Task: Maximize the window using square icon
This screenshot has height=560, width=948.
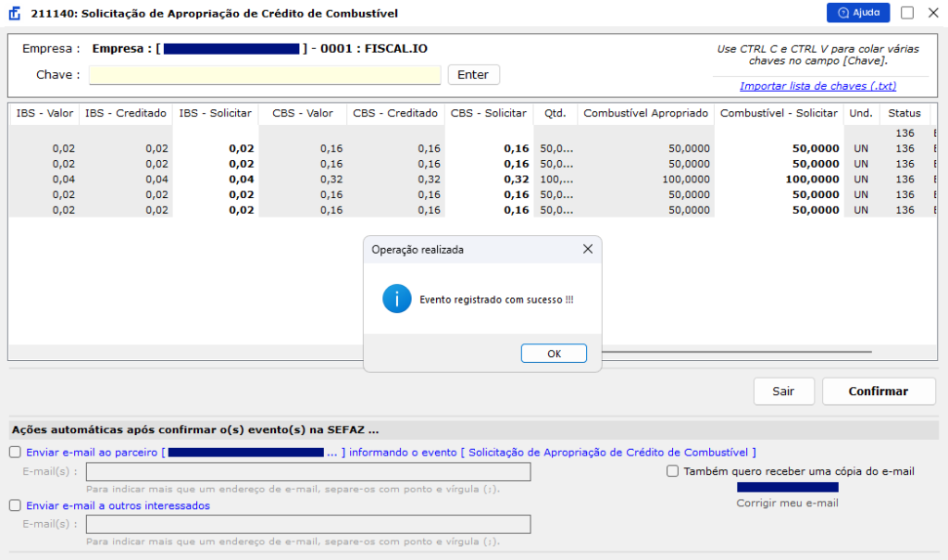Action: point(907,13)
